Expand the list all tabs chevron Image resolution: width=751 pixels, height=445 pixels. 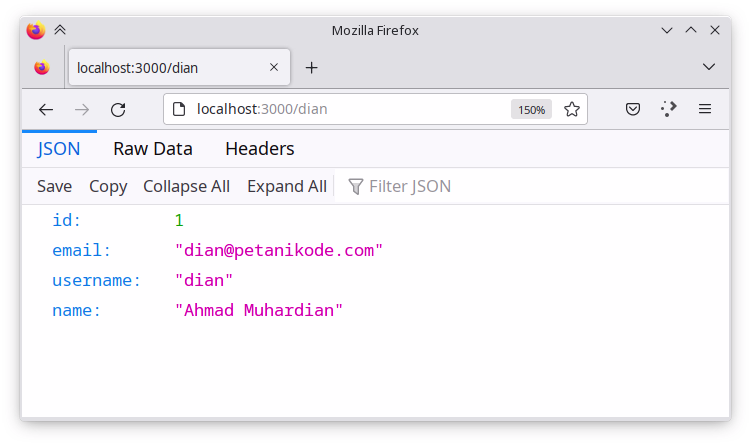[709, 67]
